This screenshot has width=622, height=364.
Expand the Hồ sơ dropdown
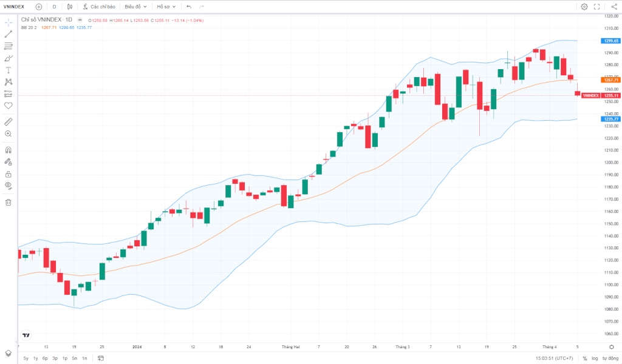[x=166, y=7]
